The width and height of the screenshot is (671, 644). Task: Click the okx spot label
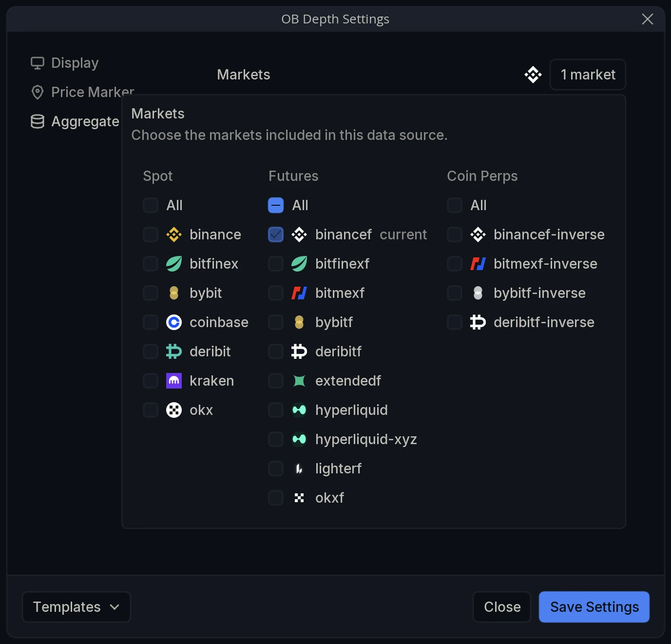click(x=201, y=410)
